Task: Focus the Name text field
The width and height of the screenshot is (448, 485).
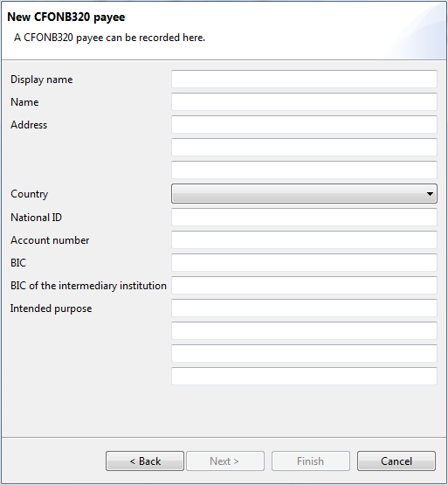Action: point(304,101)
